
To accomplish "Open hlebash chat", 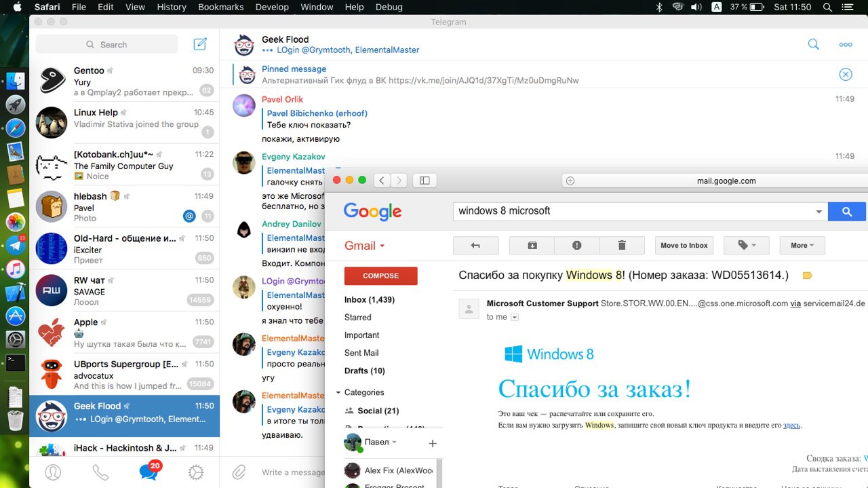I will 125,207.
